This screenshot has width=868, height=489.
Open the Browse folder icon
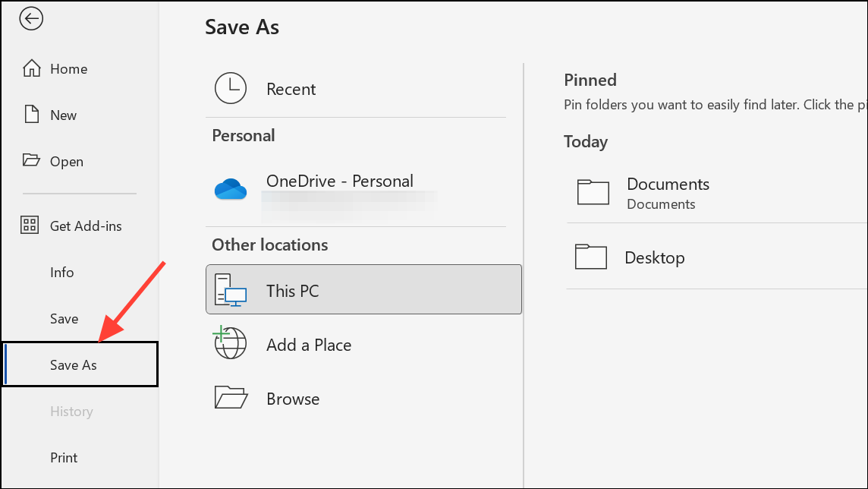click(231, 396)
